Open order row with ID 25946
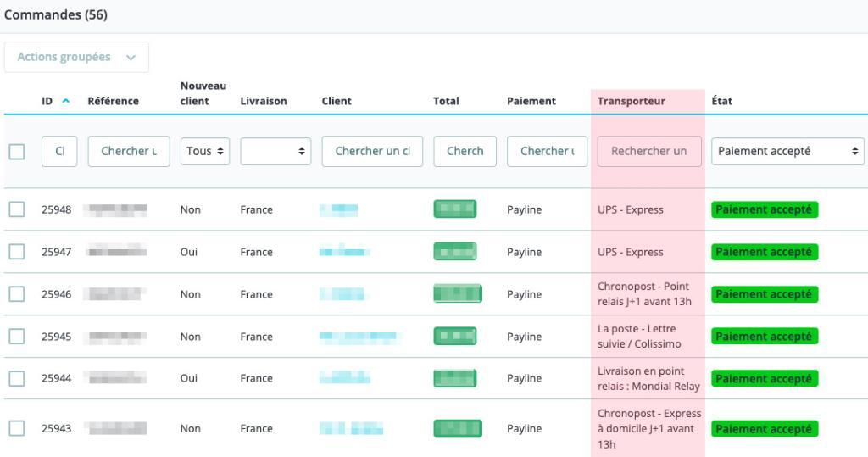This screenshot has width=868, height=457. (56, 294)
